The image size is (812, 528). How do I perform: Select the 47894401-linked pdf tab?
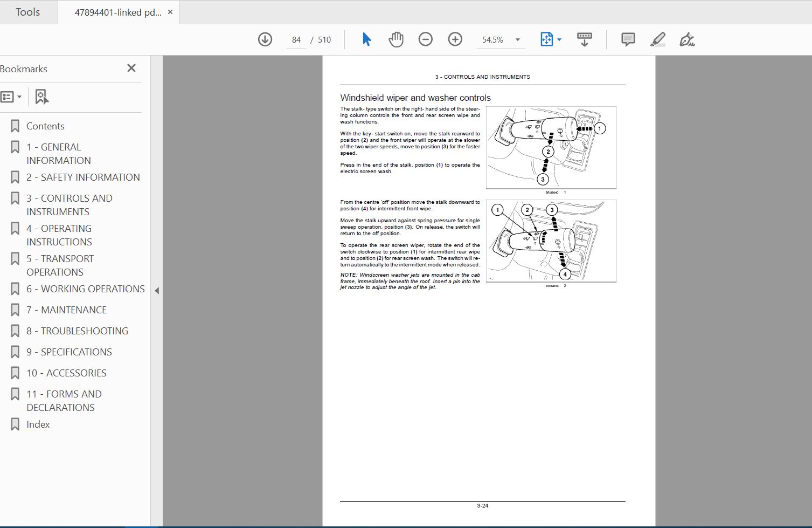tap(118, 12)
